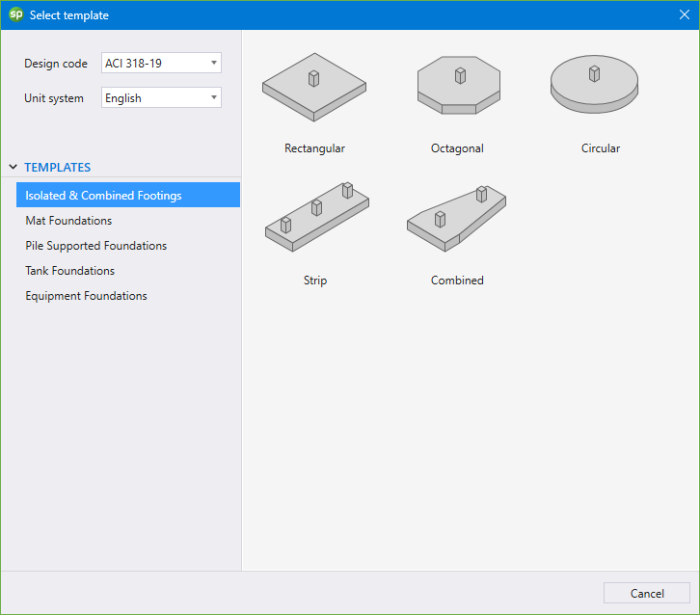Select Equipment Foundations category
This screenshot has width=700, height=615.
click(x=86, y=296)
